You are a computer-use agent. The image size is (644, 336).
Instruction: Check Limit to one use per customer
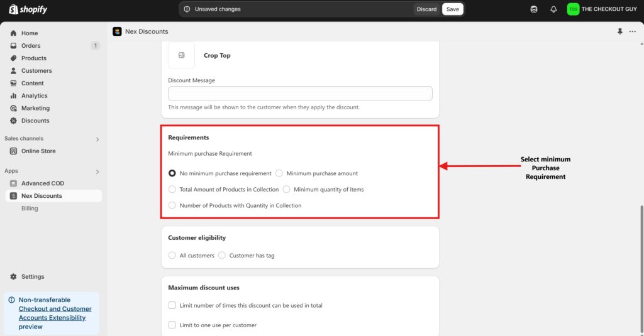[x=172, y=325]
